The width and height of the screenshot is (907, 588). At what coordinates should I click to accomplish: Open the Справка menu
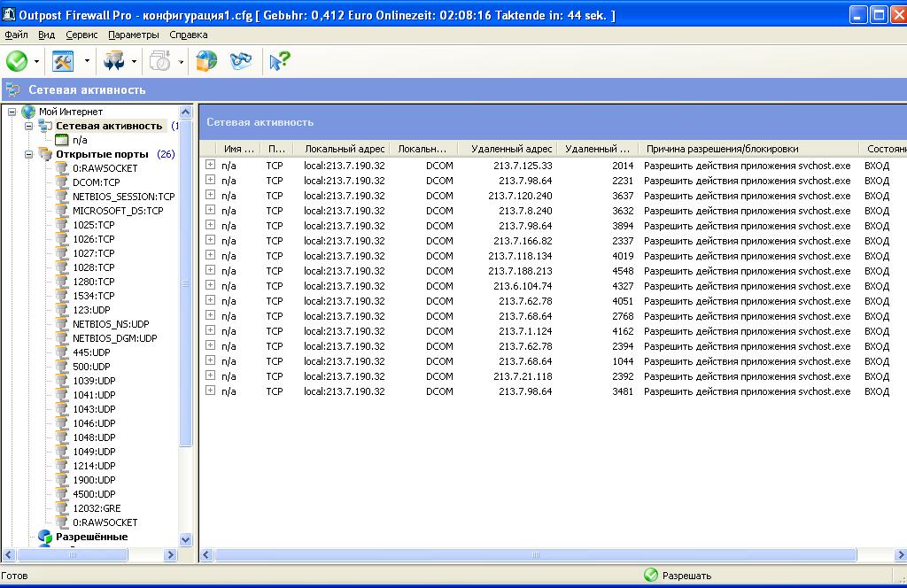(188, 35)
